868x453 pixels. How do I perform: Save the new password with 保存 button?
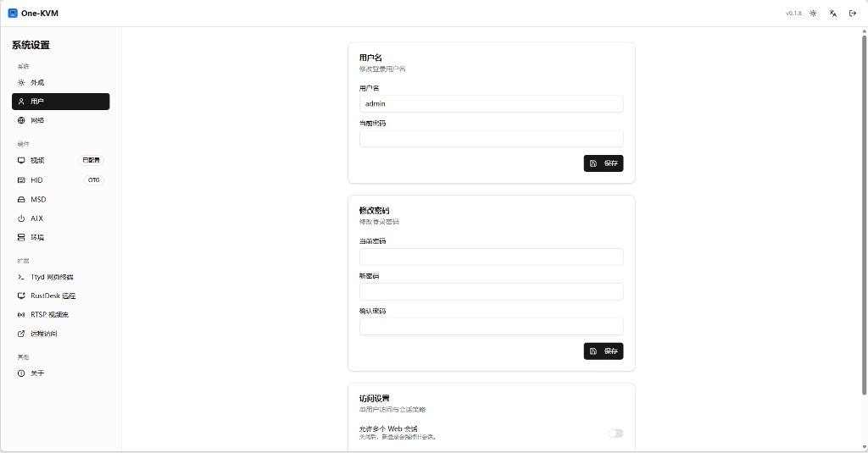point(603,351)
